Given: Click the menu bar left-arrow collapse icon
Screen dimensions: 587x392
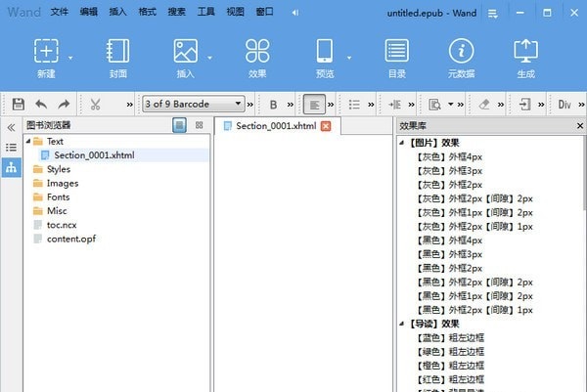Looking at the screenshot, I should pos(295,13).
